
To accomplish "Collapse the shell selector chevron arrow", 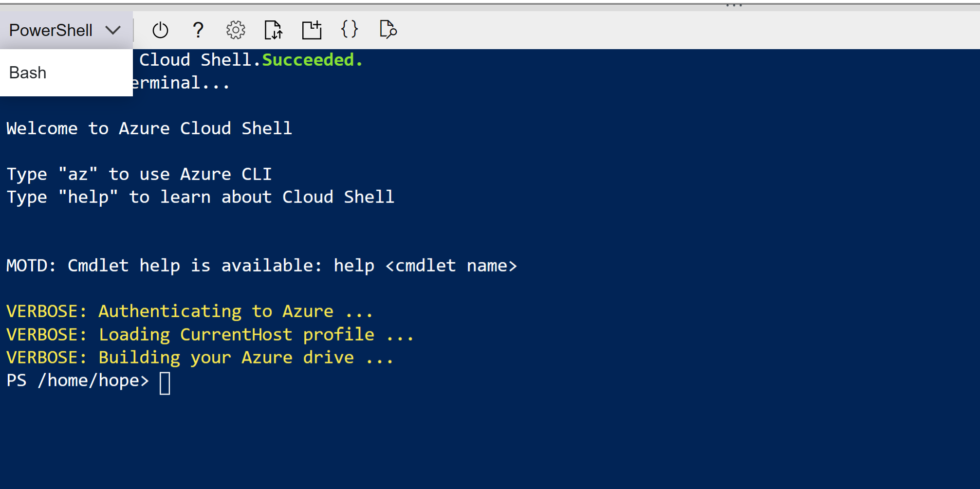I will point(113,30).
